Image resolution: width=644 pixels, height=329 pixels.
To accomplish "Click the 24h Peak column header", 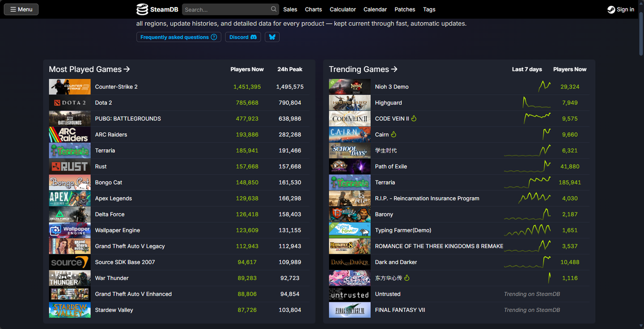I will pyautogui.click(x=290, y=69).
